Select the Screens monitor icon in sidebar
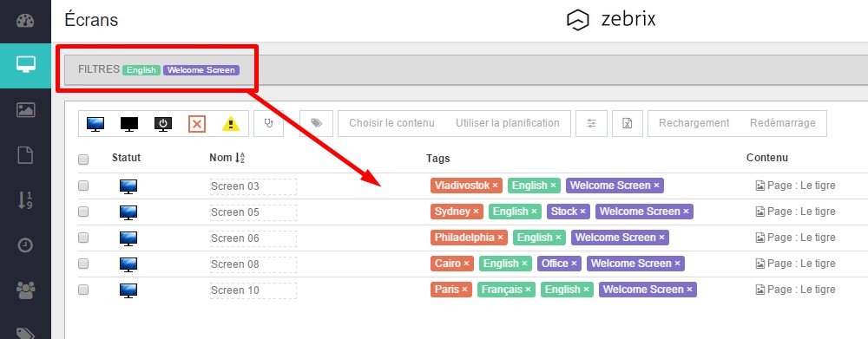This screenshot has height=339, width=868. (x=25, y=65)
